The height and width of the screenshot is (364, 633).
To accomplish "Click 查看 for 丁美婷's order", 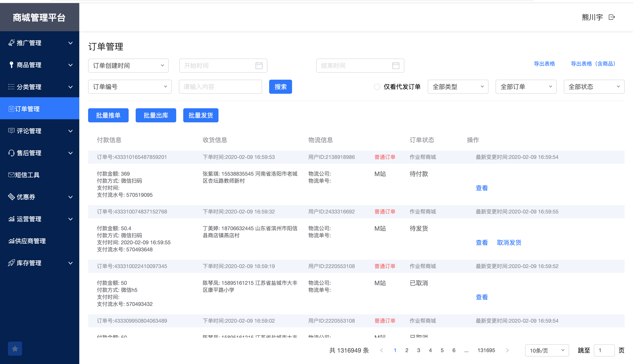I will click(x=482, y=242).
